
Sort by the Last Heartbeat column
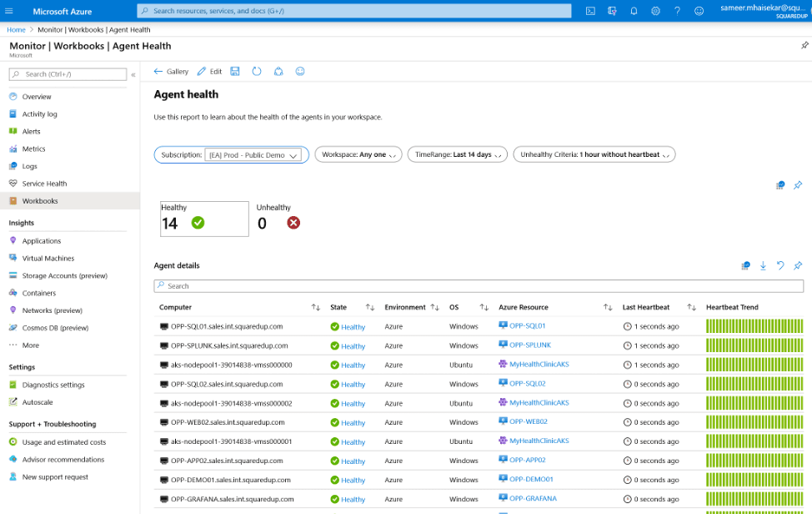click(x=691, y=307)
